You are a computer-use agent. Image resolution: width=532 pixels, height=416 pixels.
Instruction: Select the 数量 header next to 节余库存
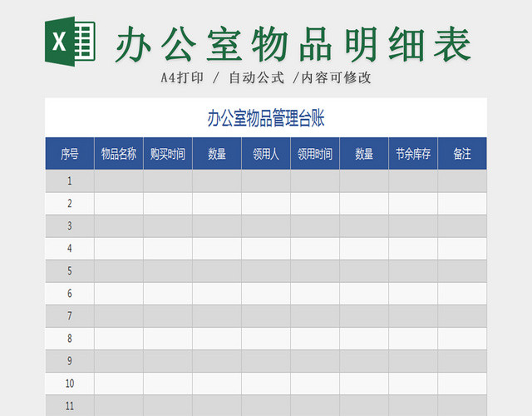(x=364, y=153)
